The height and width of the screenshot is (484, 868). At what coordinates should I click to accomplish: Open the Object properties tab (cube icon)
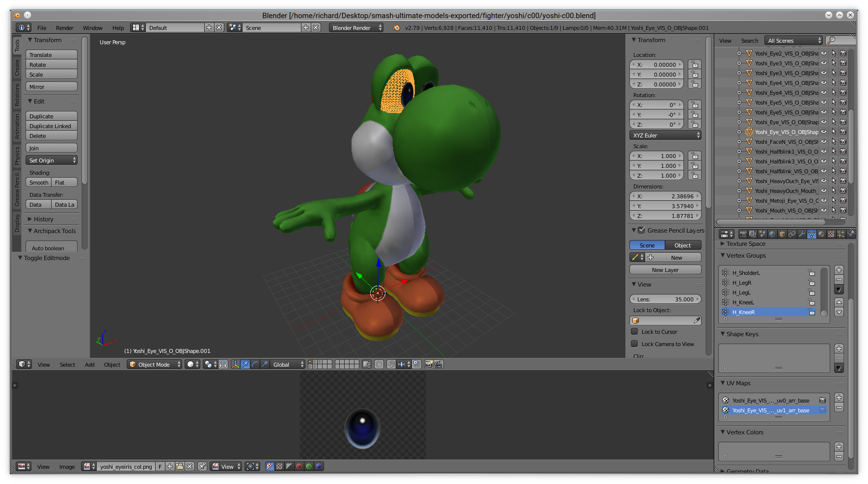tap(782, 234)
